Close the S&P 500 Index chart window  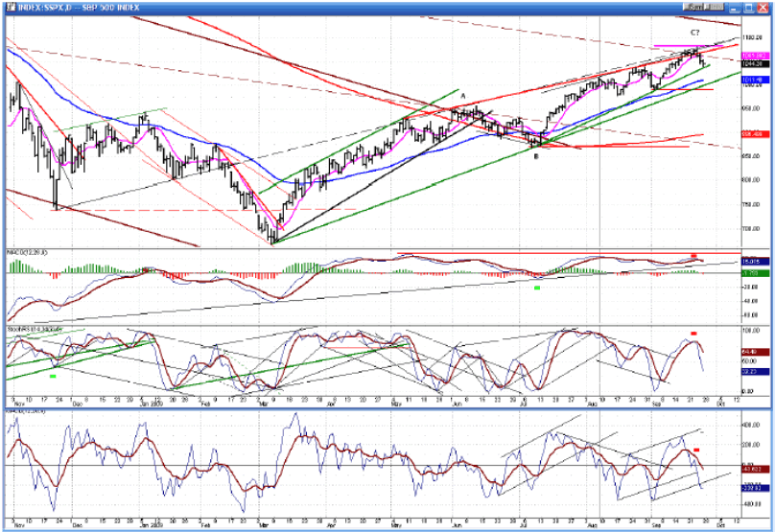point(763,8)
